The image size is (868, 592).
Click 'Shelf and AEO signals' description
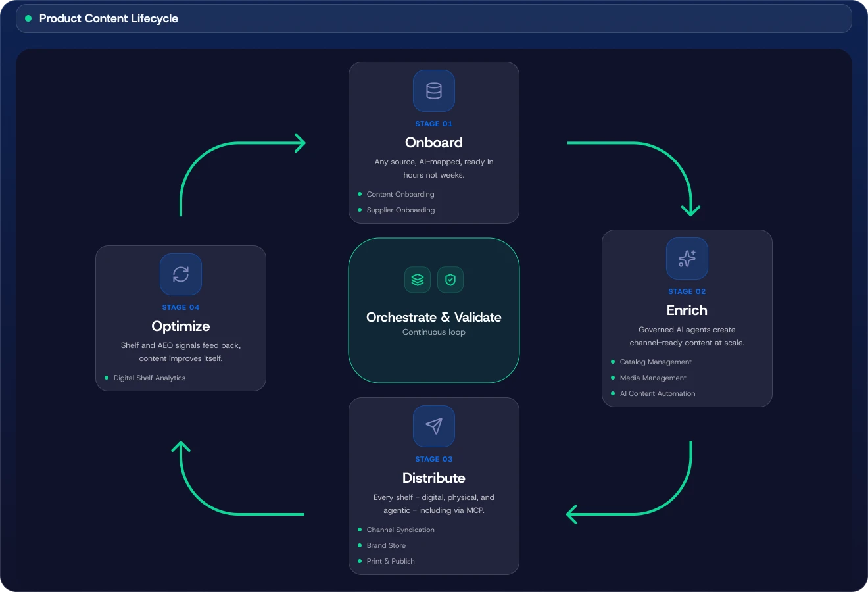tap(181, 352)
